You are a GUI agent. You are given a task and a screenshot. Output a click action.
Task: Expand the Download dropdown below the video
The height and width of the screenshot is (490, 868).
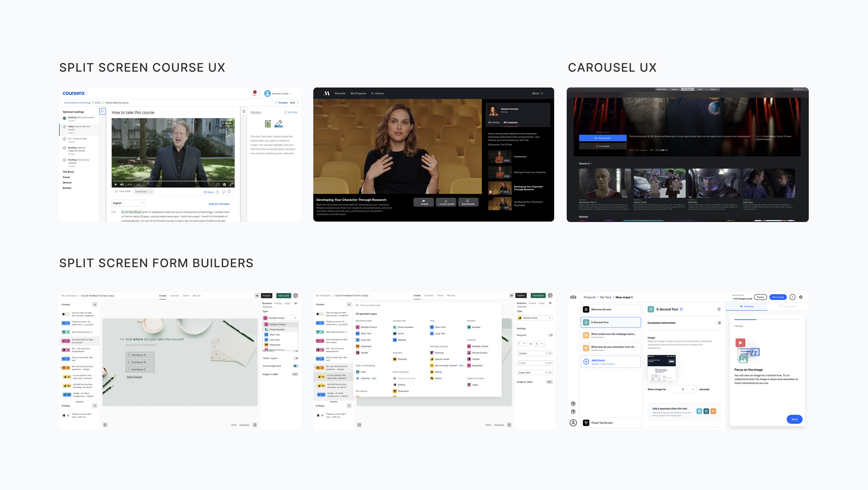tap(144, 191)
